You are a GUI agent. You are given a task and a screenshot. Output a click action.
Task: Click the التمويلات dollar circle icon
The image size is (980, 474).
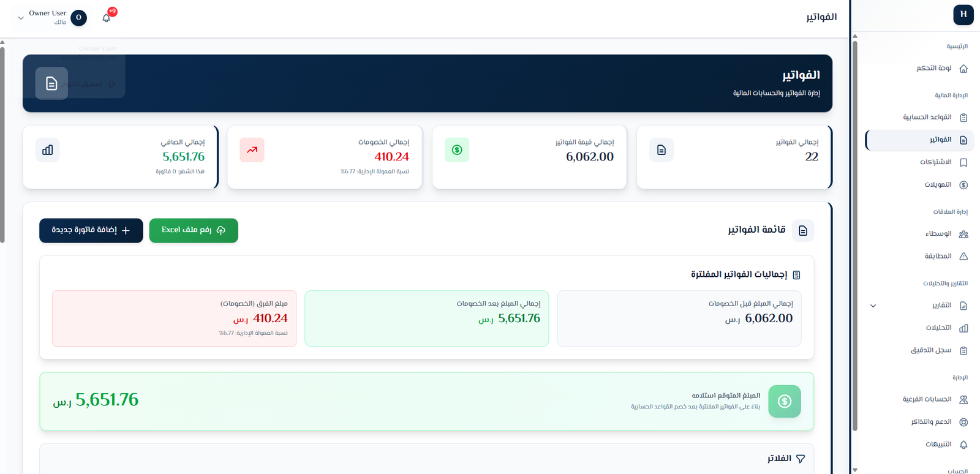tap(963, 185)
